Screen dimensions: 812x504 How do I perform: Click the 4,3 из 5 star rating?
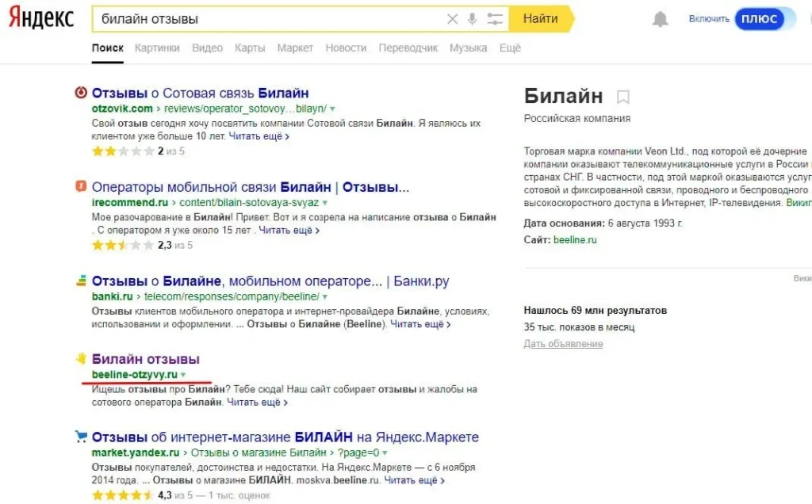click(181, 495)
